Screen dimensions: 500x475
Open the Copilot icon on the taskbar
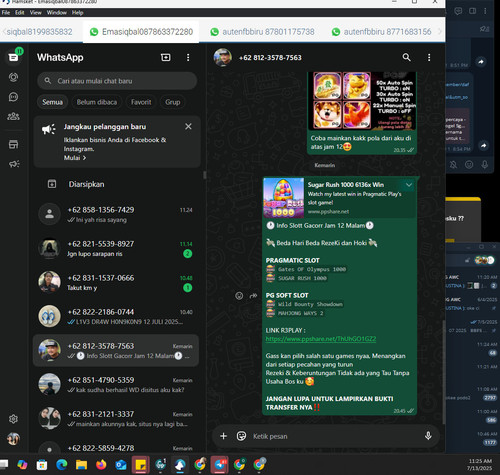[22, 464]
